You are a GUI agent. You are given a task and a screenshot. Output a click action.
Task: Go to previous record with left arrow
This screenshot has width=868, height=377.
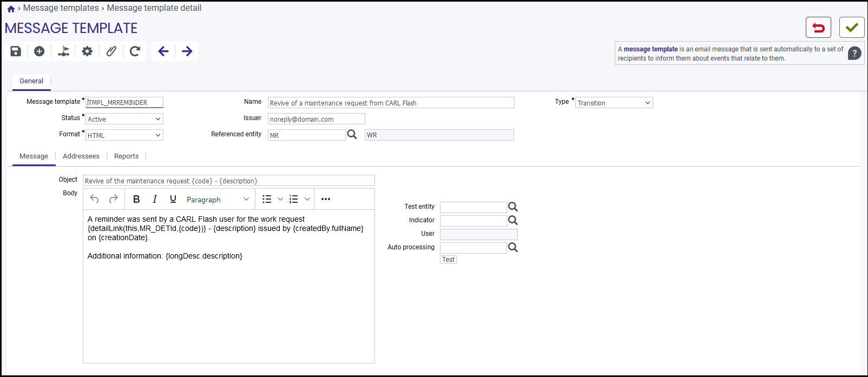click(x=163, y=51)
